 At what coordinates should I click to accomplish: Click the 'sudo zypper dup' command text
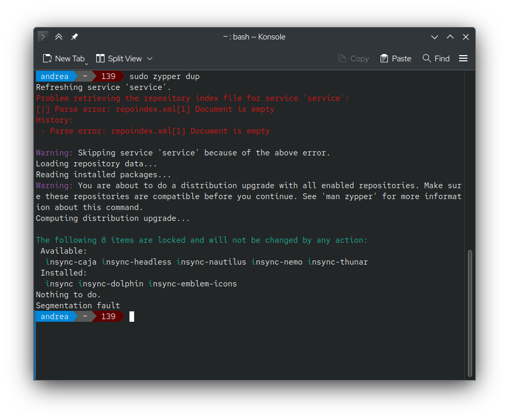click(x=164, y=76)
